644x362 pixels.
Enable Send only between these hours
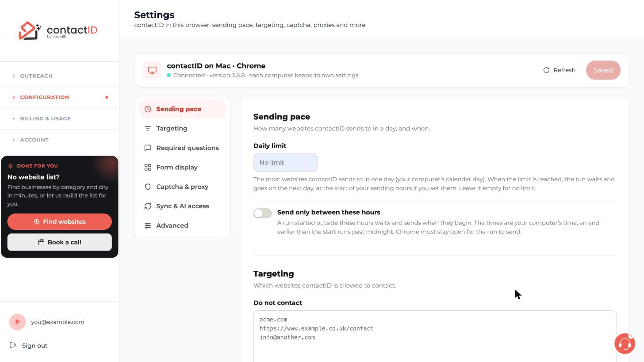click(263, 213)
